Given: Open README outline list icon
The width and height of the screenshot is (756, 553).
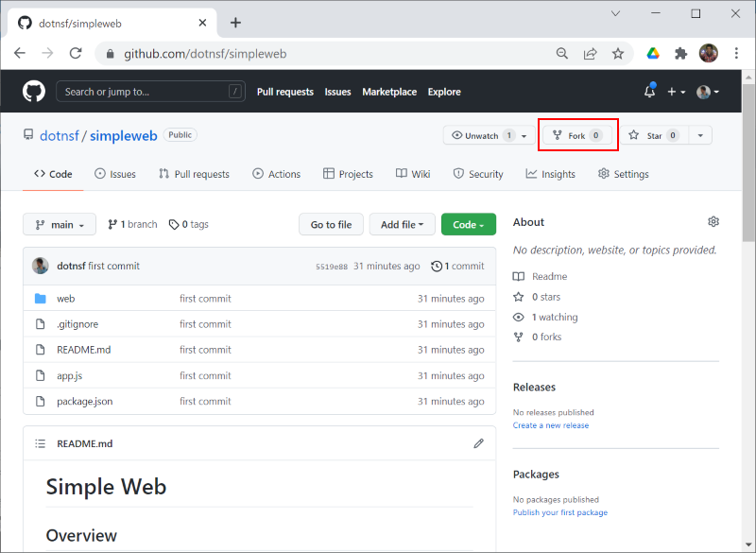Looking at the screenshot, I should pyautogui.click(x=41, y=443).
